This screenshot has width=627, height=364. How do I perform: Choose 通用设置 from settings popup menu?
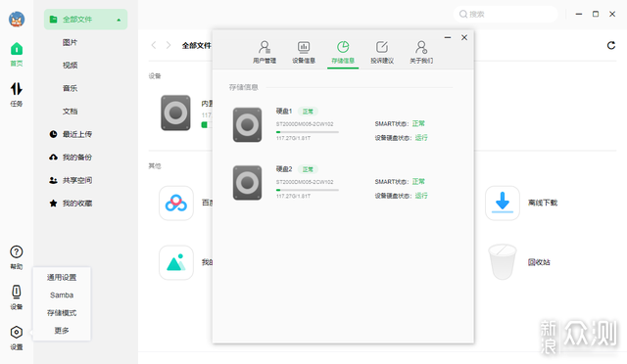[62, 277]
